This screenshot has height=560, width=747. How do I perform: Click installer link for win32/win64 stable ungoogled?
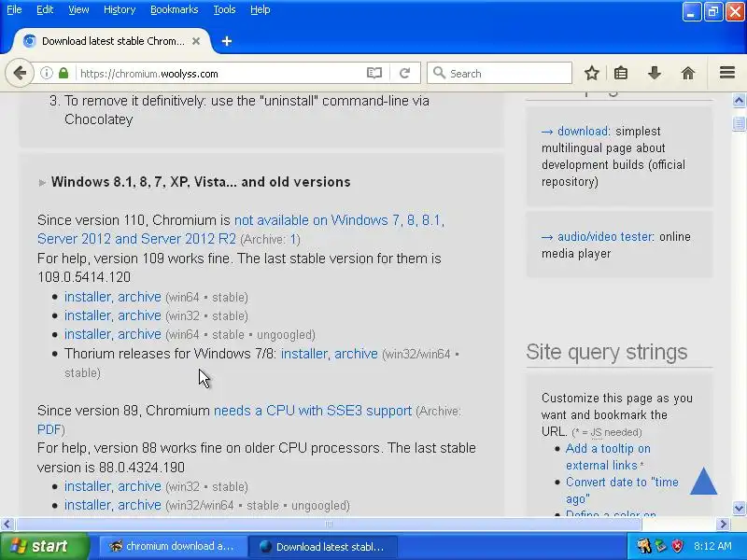click(88, 505)
